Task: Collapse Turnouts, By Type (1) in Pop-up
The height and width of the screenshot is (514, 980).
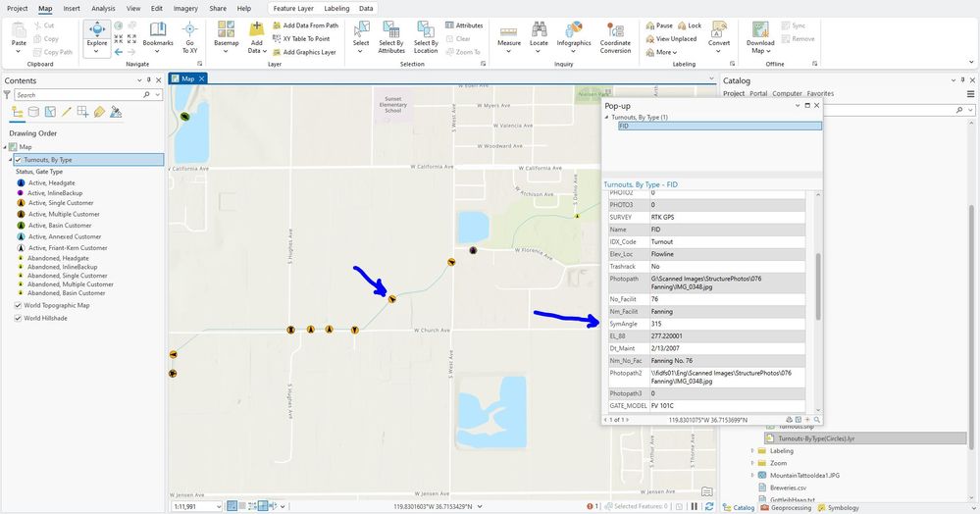Action: point(606,118)
